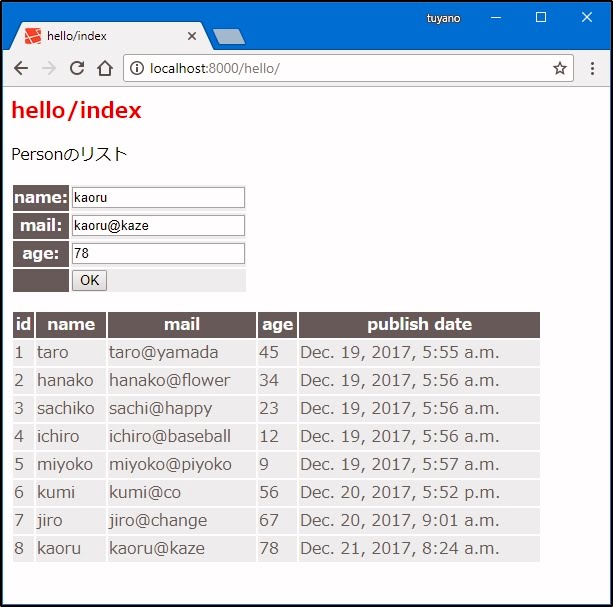Screen dimensions: 613x607
Task: Focus the name input field
Action: (158, 197)
